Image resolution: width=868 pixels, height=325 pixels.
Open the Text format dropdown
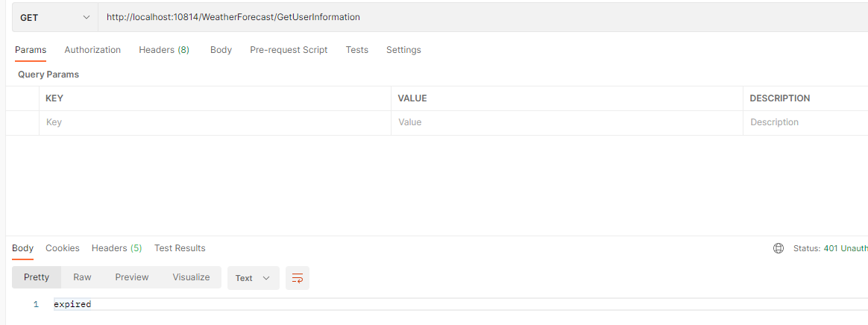point(253,278)
